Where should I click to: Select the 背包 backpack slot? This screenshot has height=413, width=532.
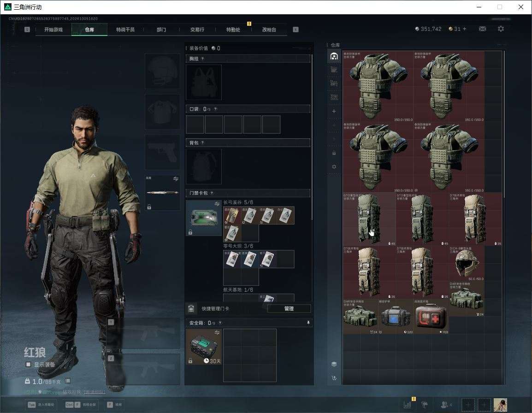click(204, 166)
